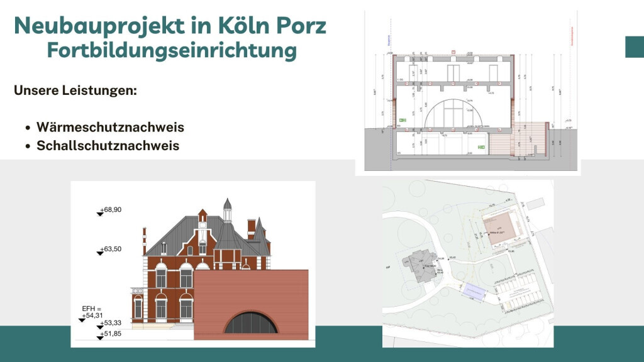This screenshot has height=362, width=644.
Task: Click the Fortbildungseinrichtung subtitle
Action: [x=171, y=50]
